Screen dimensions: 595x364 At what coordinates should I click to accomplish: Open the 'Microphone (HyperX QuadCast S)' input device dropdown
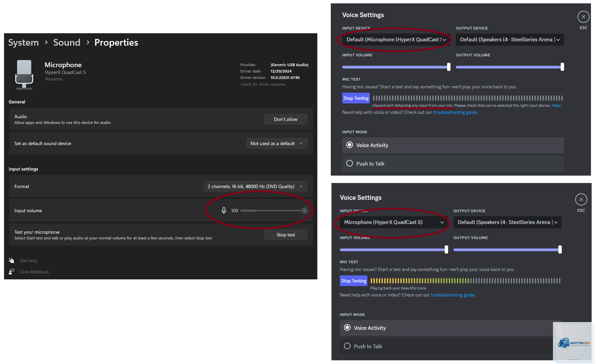coord(394,222)
